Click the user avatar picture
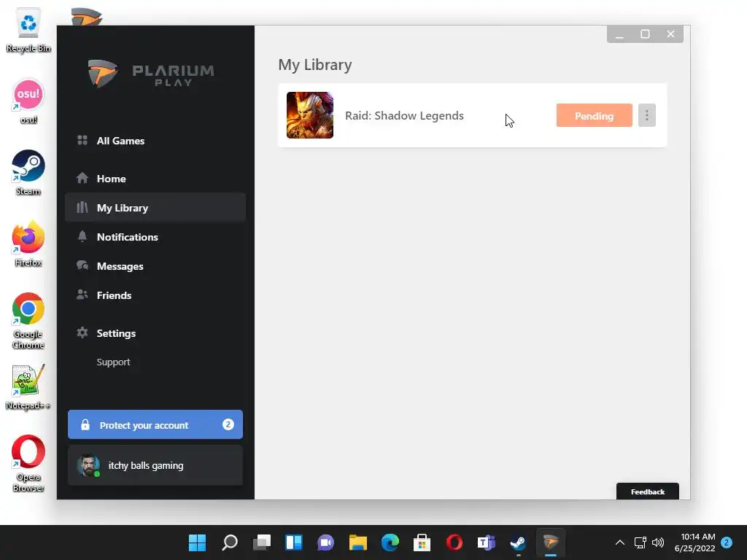The height and width of the screenshot is (560, 747). tap(88, 465)
